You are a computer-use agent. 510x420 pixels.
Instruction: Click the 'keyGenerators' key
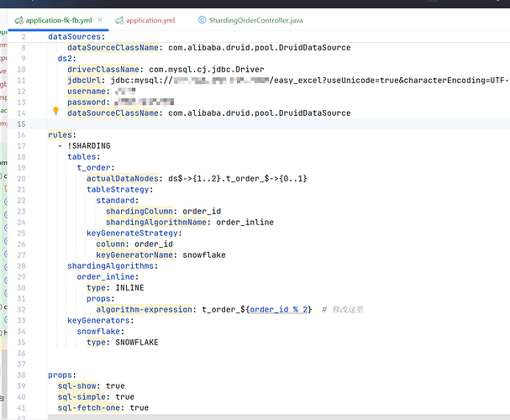tap(98, 321)
